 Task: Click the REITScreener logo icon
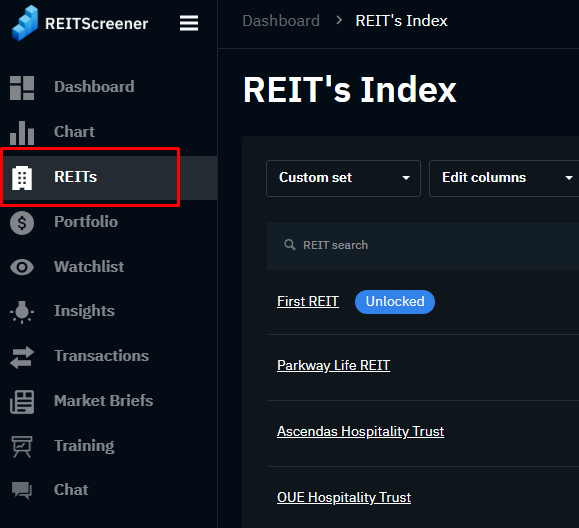click(25, 23)
